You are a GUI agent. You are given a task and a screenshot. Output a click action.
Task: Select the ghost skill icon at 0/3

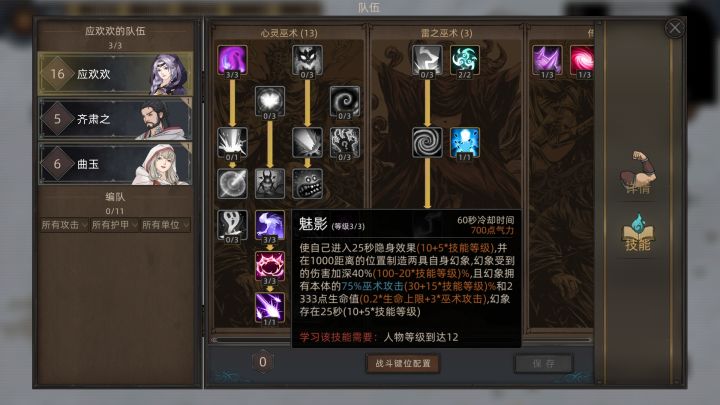point(232,225)
